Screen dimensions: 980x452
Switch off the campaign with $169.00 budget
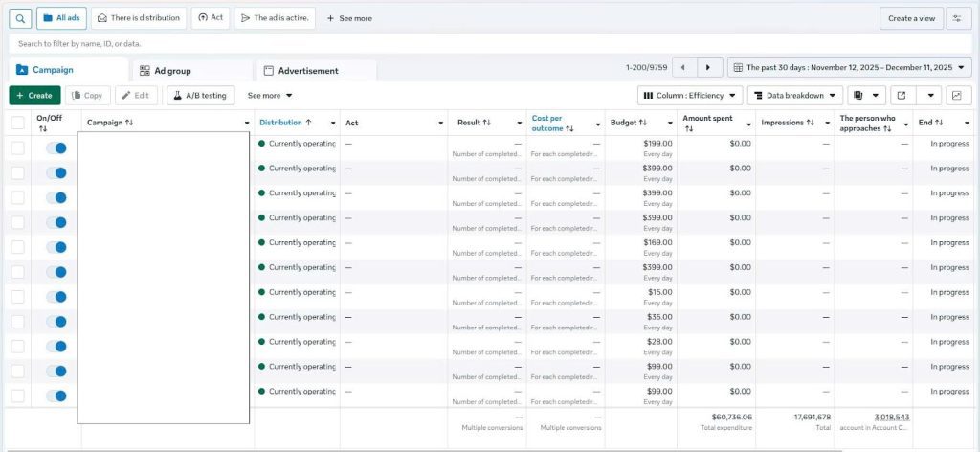tap(56, 247)
